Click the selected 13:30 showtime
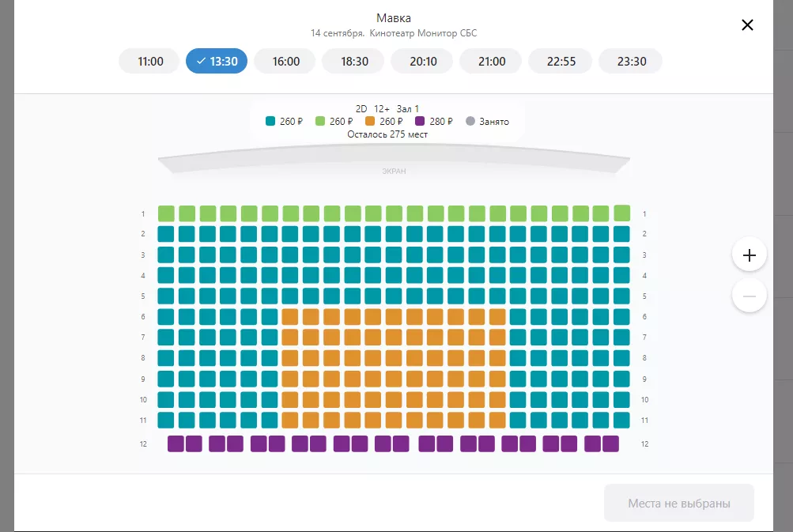Screen dimensions: 793x532 tap(217, 61)
